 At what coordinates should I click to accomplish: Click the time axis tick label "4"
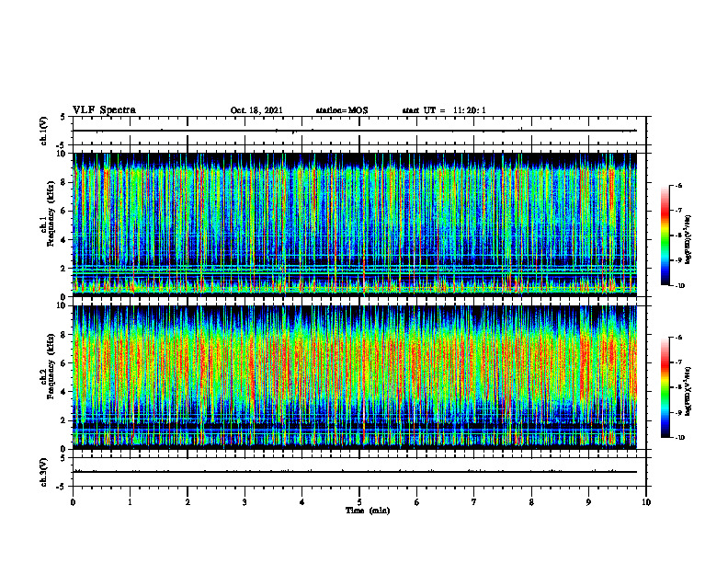(x=302, y=502)
